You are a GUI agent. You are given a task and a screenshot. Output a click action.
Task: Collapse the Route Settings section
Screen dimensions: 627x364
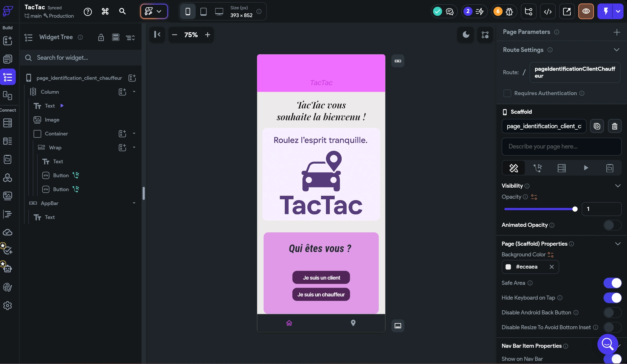click(617, 50)
